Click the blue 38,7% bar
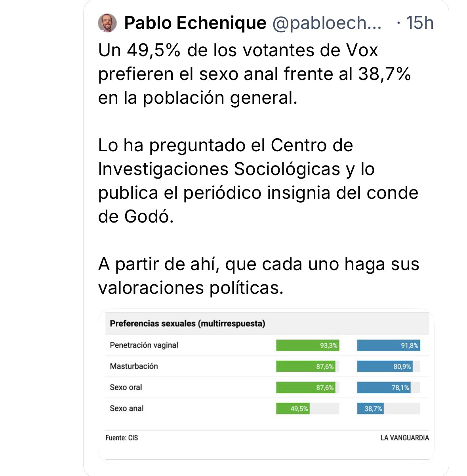The width and height of the screenshot is (467, 476). click(x=370, y=409)
